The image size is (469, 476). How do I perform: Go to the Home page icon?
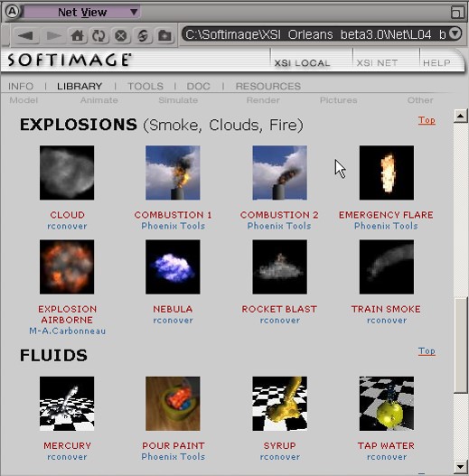click(x=77, y=36)
